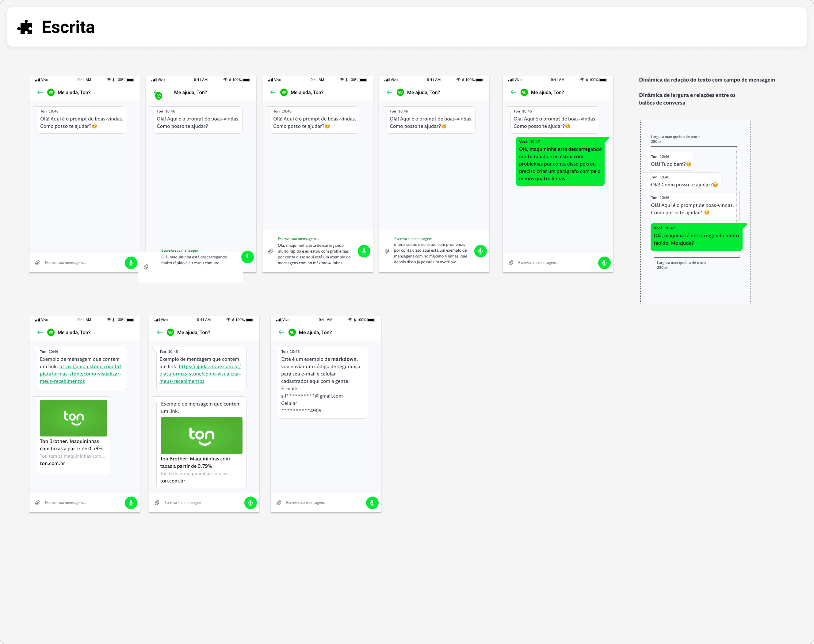Click the Ton avatar in the markdown example screen header
Screen dimensions: 814x644
[292, 332]
